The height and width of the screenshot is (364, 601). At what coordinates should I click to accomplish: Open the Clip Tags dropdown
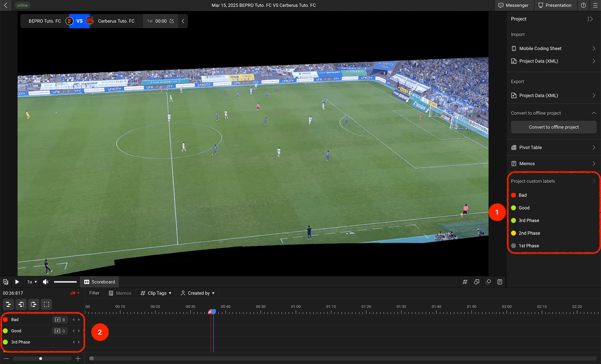[x=156, y=293]
